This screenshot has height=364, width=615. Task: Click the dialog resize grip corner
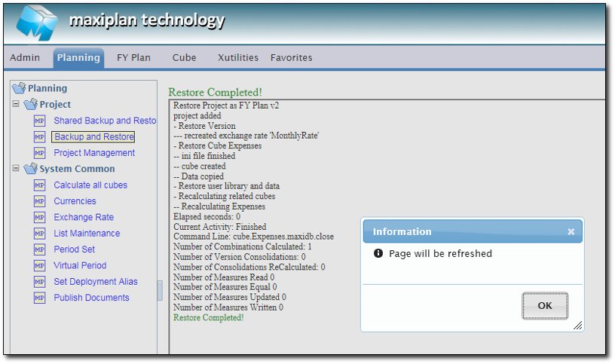[577, 326]
